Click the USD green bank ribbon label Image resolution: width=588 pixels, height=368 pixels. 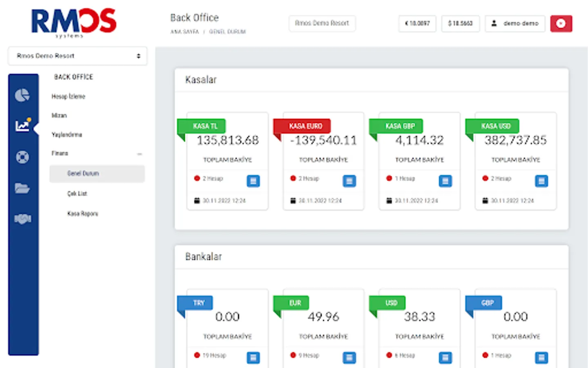(x=387, y=303)
